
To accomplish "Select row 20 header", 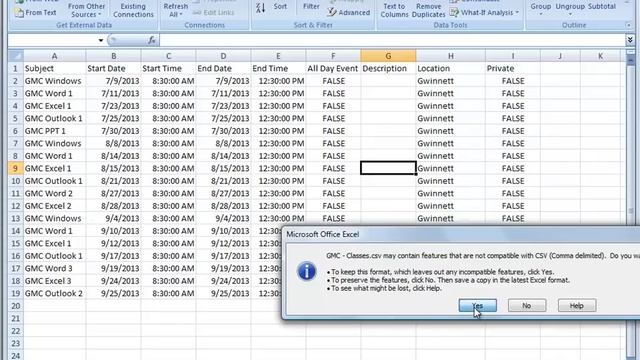I will (x=16, y=306).
